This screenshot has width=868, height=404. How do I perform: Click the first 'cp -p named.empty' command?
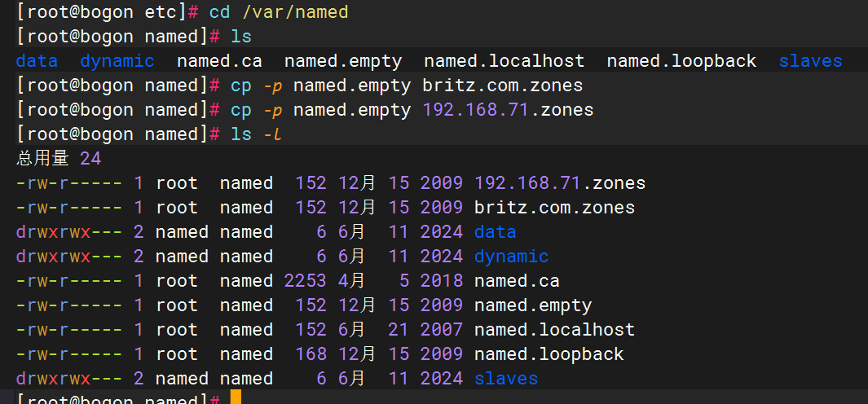321,86
